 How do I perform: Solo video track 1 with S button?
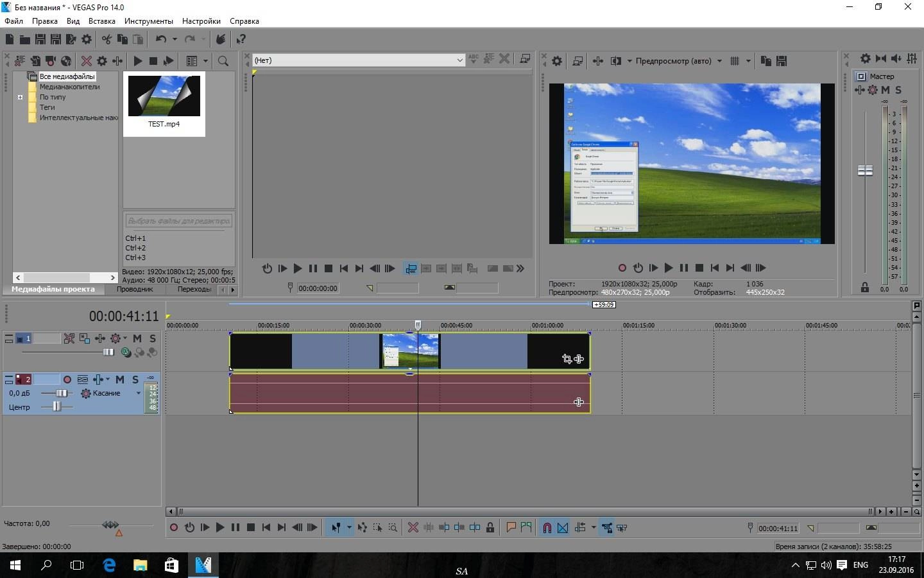(x=153, y=338)
